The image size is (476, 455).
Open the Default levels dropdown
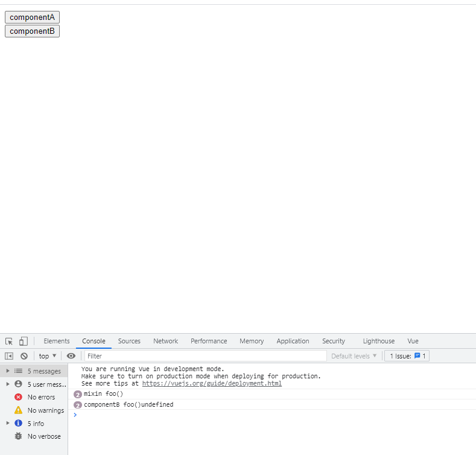(x=354, y=356)
